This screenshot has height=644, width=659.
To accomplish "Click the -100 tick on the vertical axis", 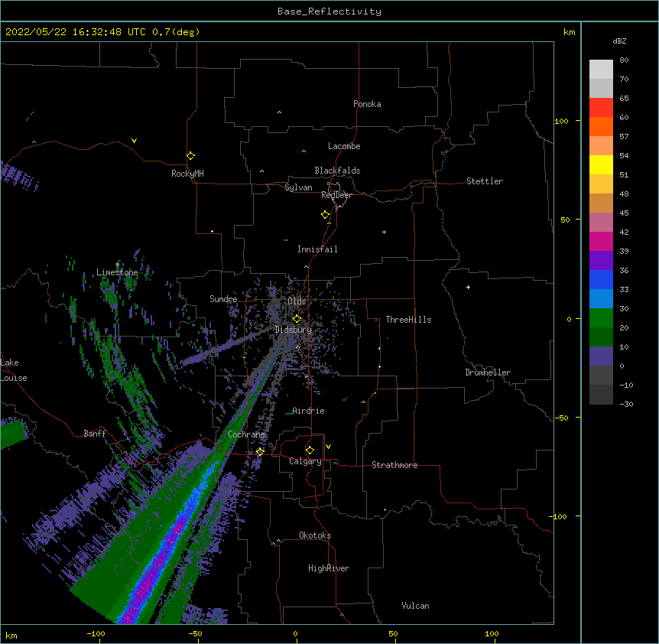I will [x=560, y=516].
